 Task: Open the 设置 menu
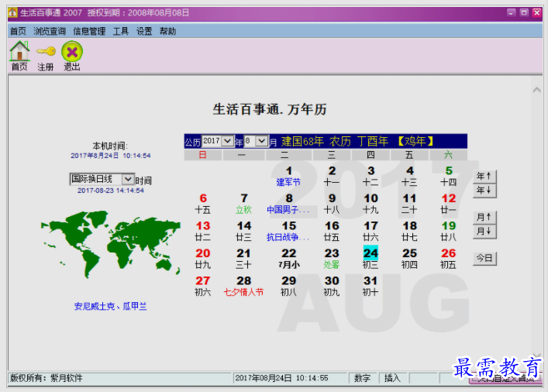144,32
